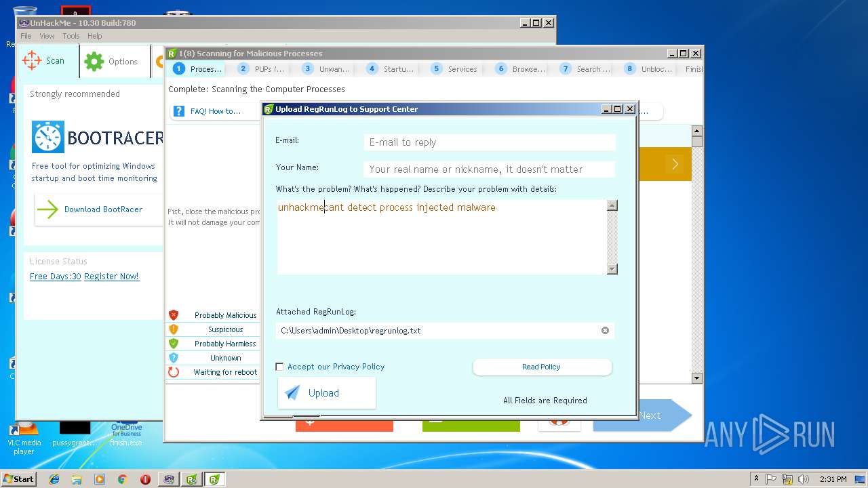The image size is (868, 488).
Task: Click the step 8 Unblock circle
Action: (x=629, y=68)
